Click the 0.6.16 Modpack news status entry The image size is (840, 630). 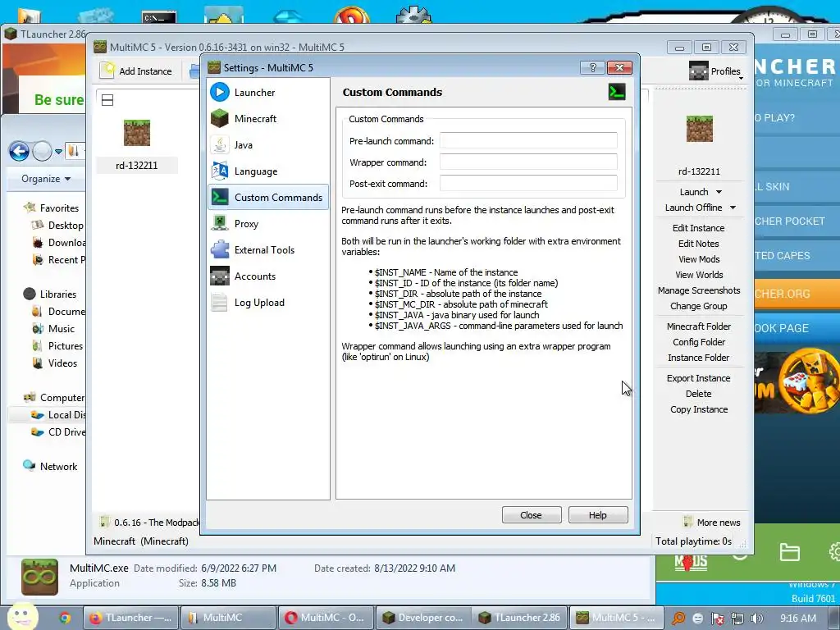click(149, 522)
